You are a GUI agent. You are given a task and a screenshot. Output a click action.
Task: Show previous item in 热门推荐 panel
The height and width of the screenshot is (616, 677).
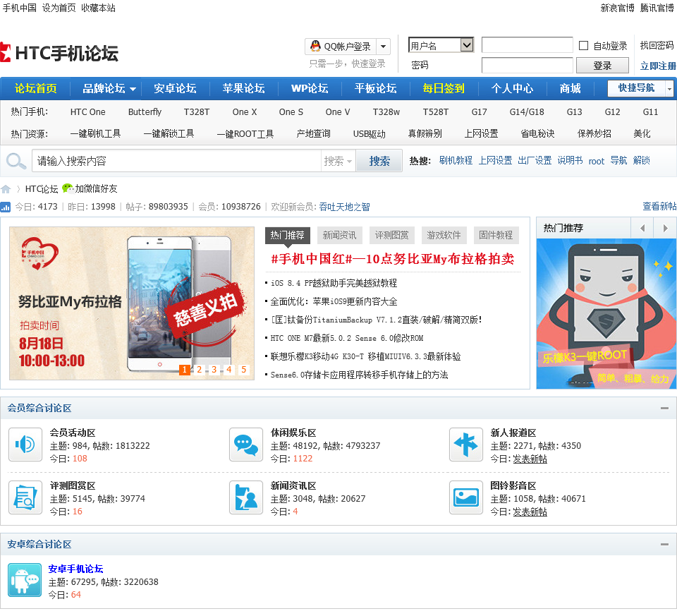tap(642, 228)
